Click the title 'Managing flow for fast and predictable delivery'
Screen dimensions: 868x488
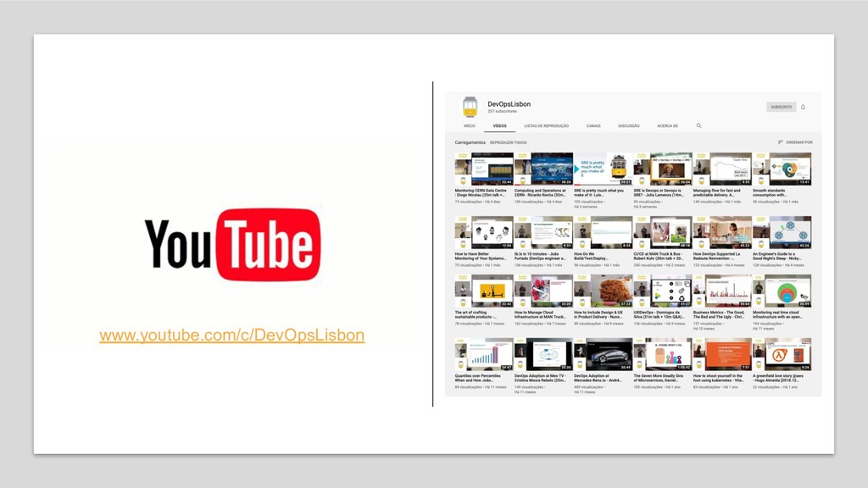[x=717, y=192]
